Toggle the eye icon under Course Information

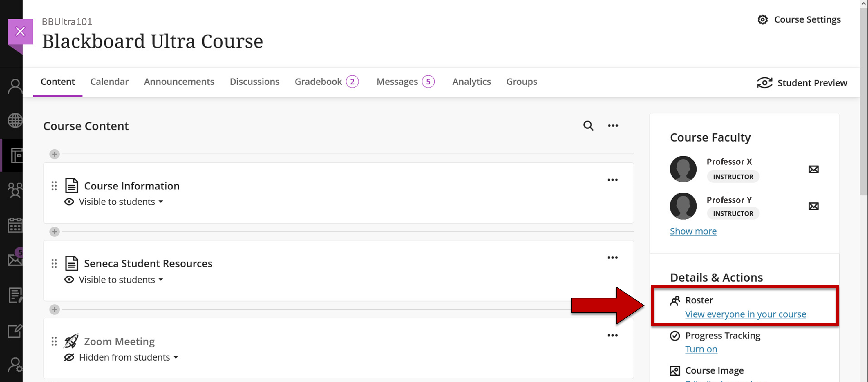(x=69, y=202)
